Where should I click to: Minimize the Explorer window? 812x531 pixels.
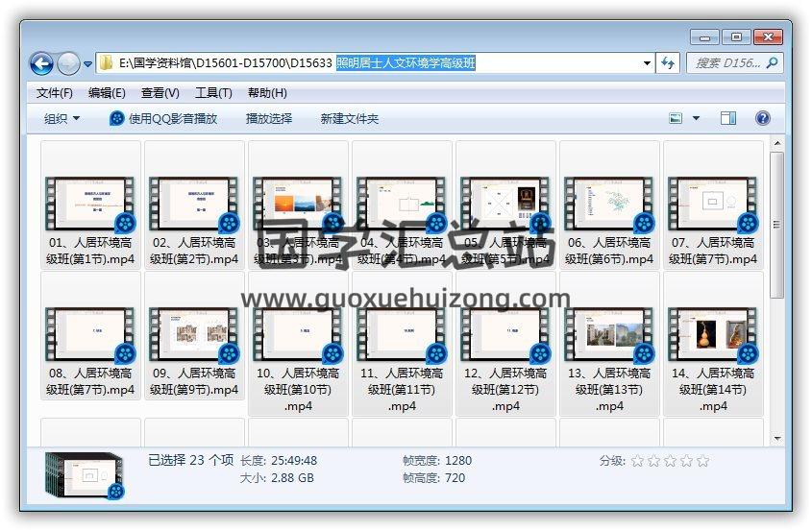click(x=704, y=37)
